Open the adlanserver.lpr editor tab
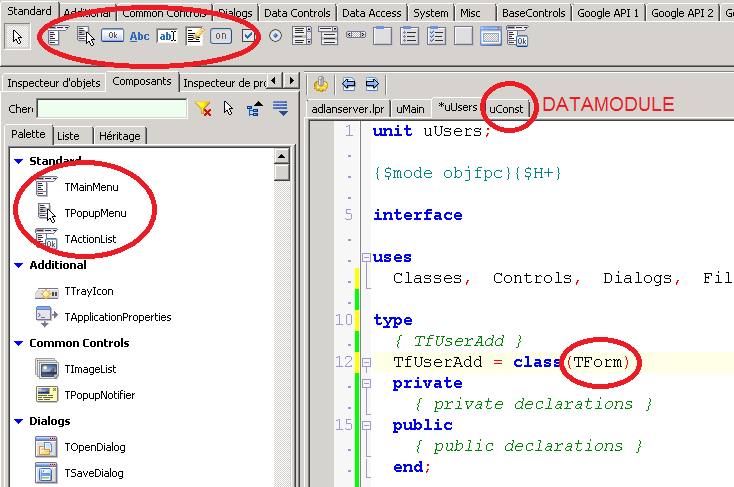The height and width of the screenshot is (487, 734). coord(348,109)
